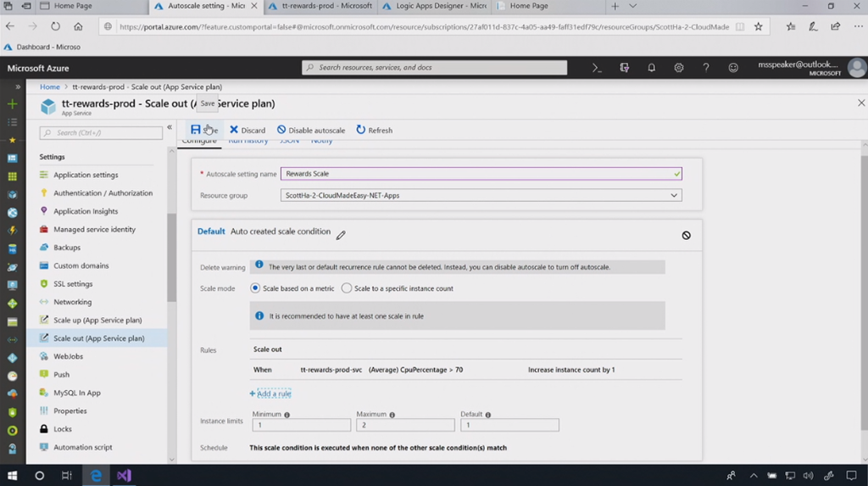Click the Refresh icon in toolbar
868x486 pixels.
[x=361, y=130]
